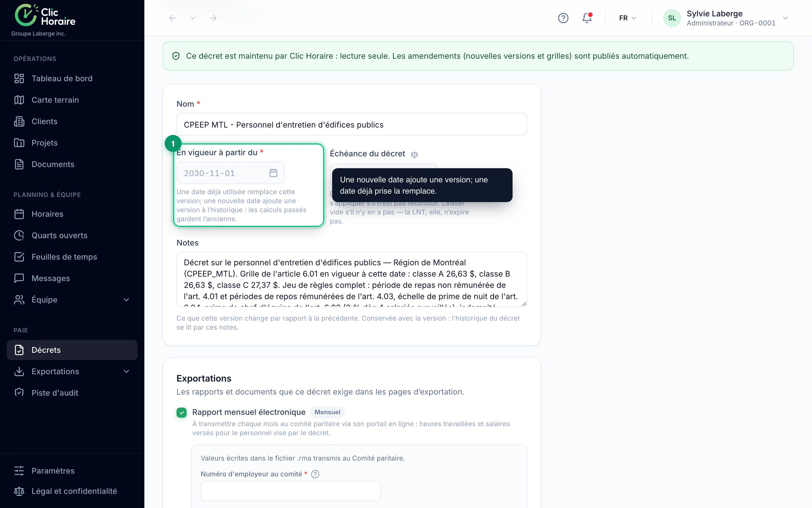Open notifications bell

point(587,18)
